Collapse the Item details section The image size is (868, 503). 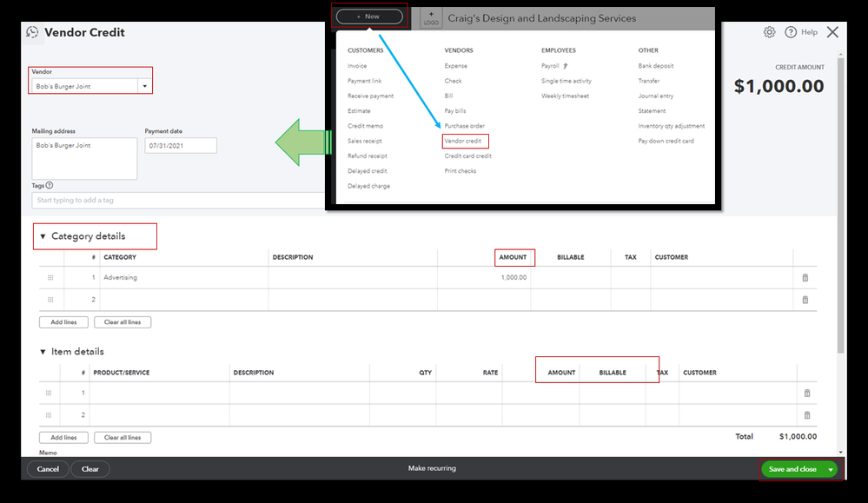pos(43,352)
